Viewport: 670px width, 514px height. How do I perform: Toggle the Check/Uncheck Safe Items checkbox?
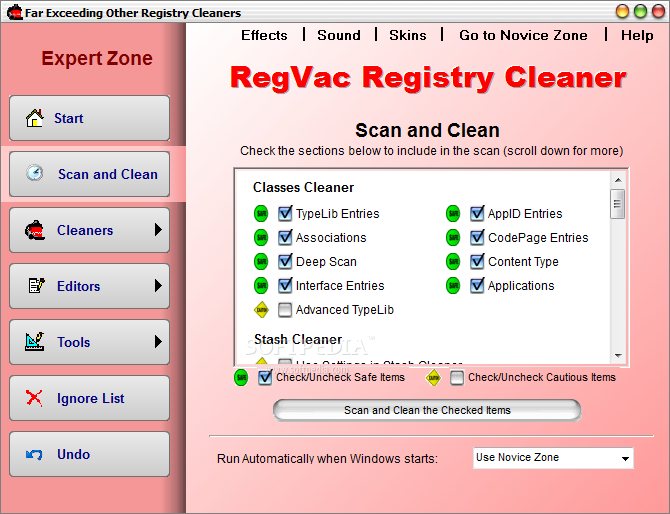click(265, 377)
